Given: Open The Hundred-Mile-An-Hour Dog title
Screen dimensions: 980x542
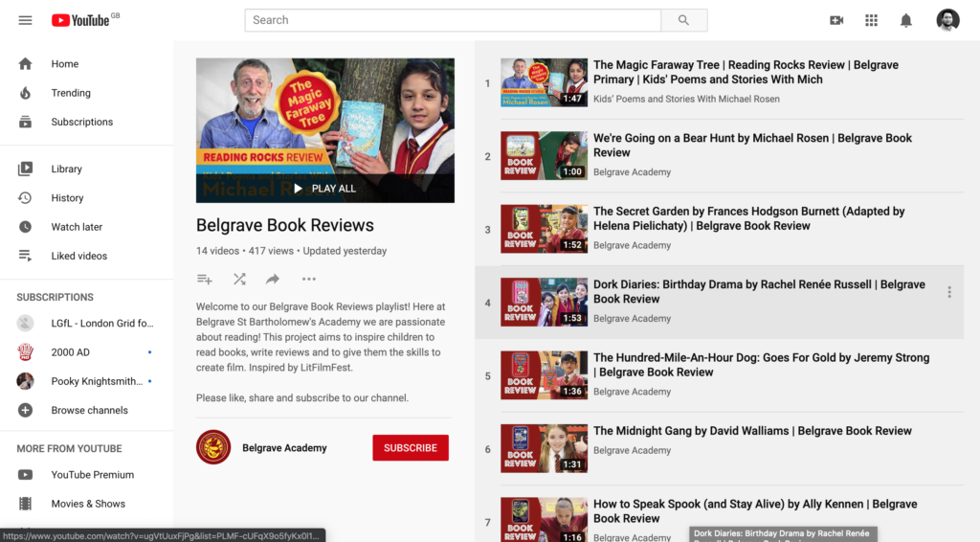Looking at the screenshot, I should tap(761, 365).
